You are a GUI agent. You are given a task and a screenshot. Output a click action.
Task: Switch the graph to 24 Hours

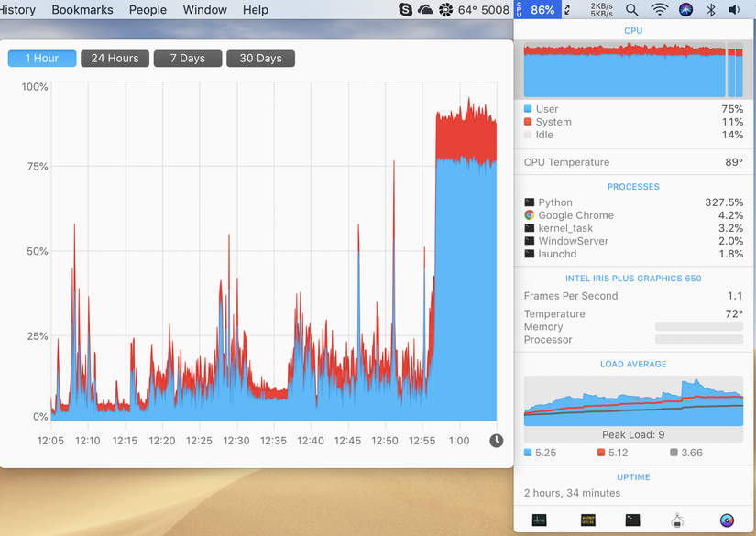pyautogui.click(x=115, y=59)
